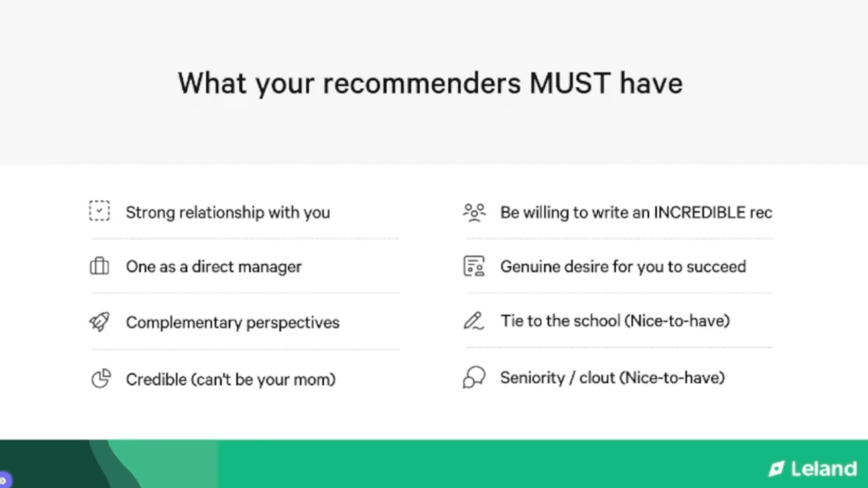Image resolution: width=868 pixels, height=488 pixels.
Task: Click the profile card icon beside Genuine desire
Action: 474,266
